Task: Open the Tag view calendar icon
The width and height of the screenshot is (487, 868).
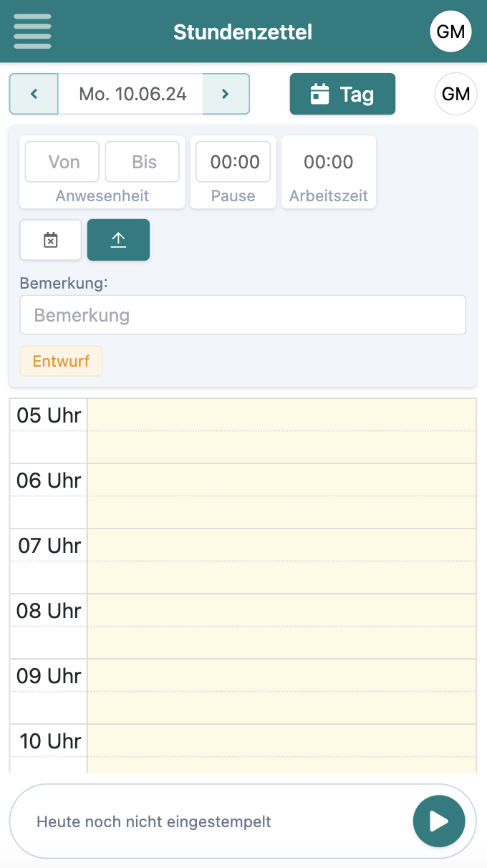Action: click(x=320, y=93)
